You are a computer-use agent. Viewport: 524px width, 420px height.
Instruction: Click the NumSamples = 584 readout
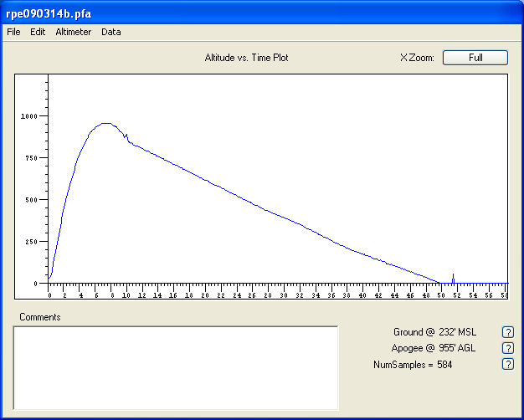412,364
